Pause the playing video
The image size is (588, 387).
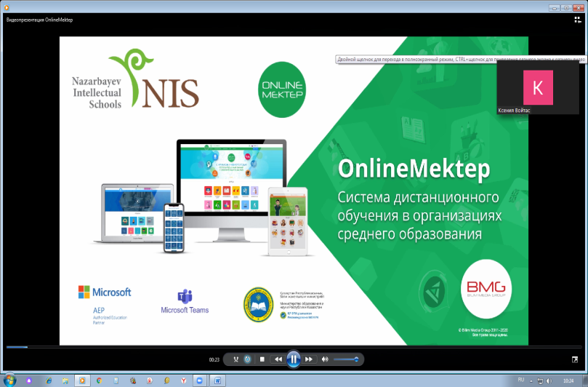(294, 359)
